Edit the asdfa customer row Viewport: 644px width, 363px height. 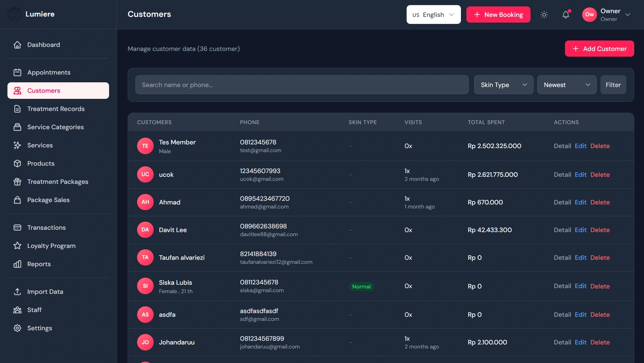pos(581,315)
